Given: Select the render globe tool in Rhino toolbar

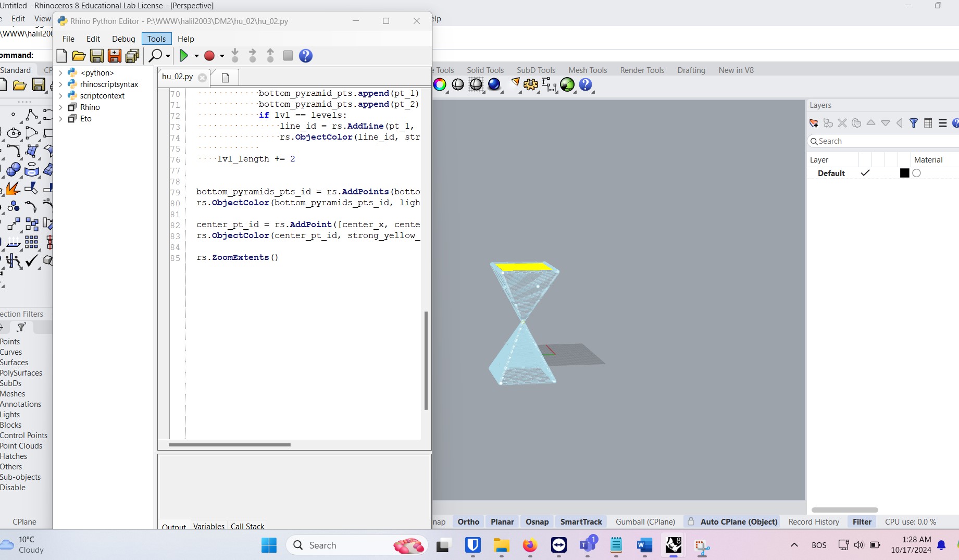Looking at the screenshot, I should pos(567,84).
